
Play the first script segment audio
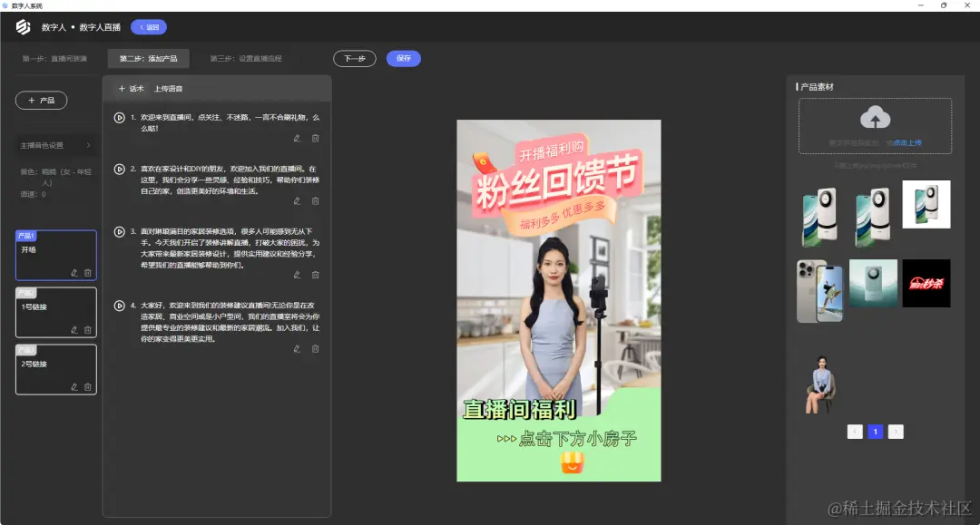119,117
